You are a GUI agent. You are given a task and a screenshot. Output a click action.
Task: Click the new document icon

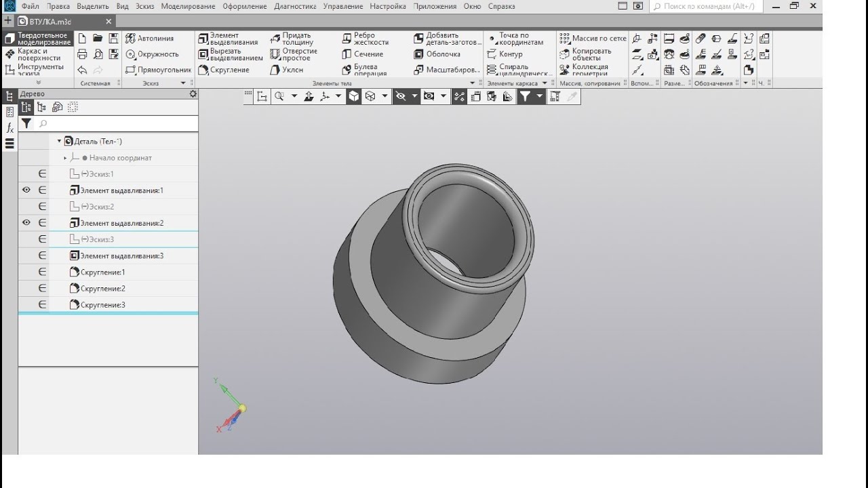[x=82, y=39]
